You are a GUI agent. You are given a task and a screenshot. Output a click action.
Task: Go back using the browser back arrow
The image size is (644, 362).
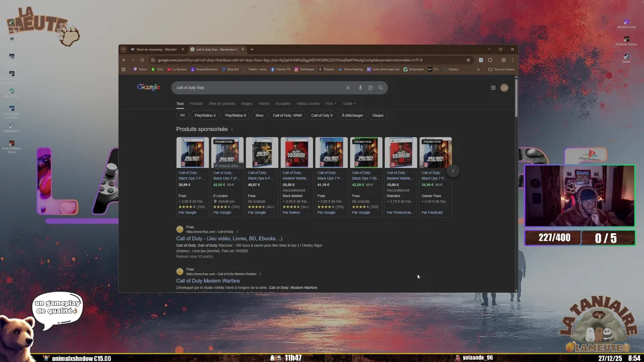pyautogui.click(x=124, y=60)
